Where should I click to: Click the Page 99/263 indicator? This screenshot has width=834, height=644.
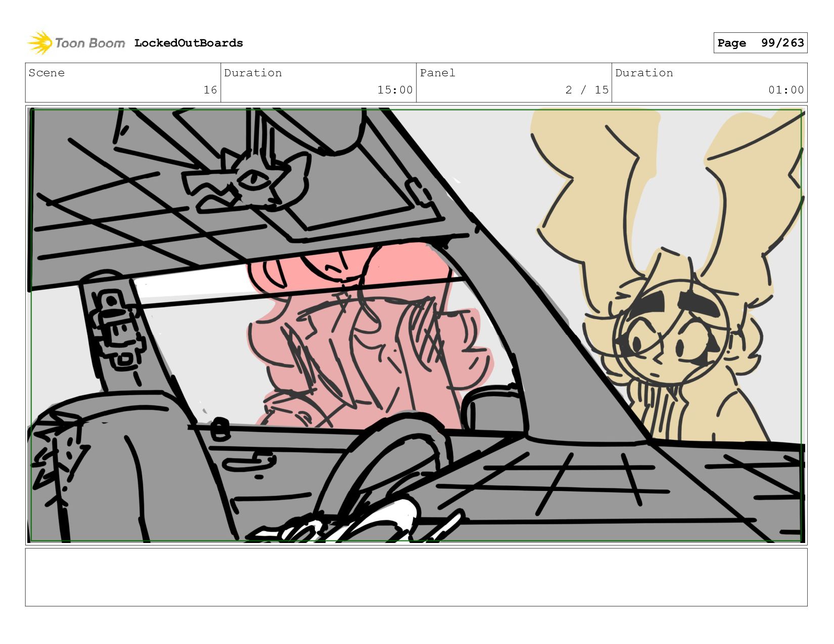coord(760,43)
